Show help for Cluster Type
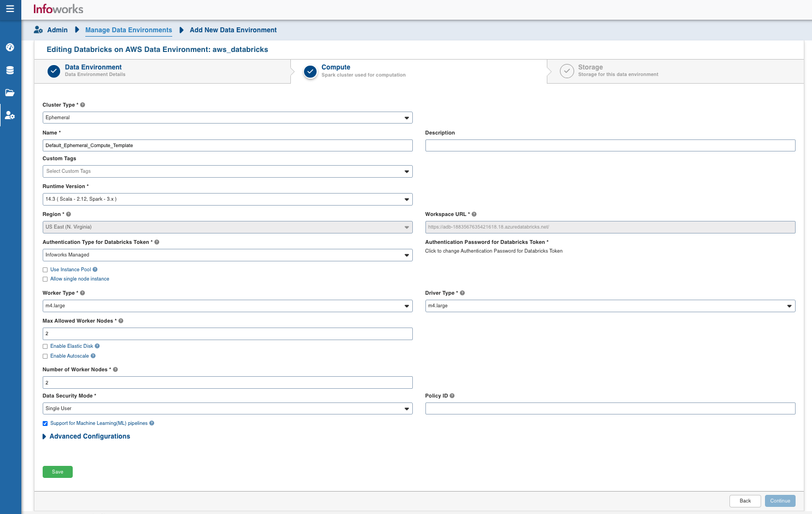The width and height of the screenshot is (812, 514). [83, 105]
